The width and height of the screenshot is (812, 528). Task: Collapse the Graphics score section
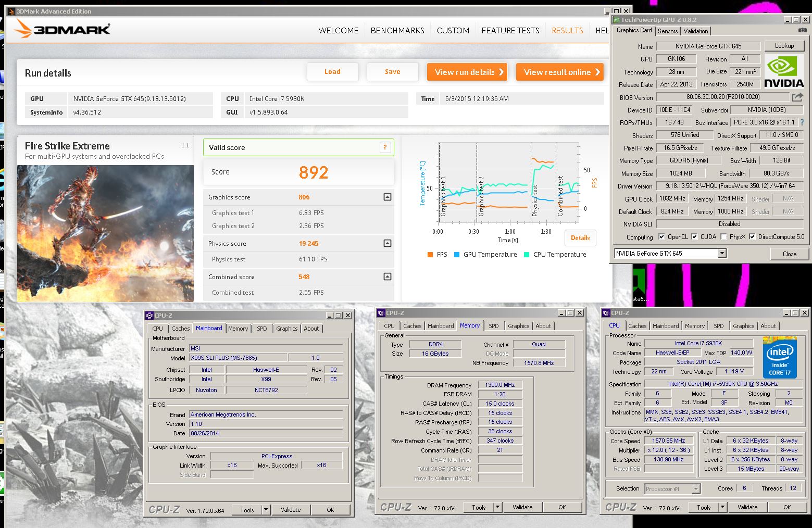387,197
